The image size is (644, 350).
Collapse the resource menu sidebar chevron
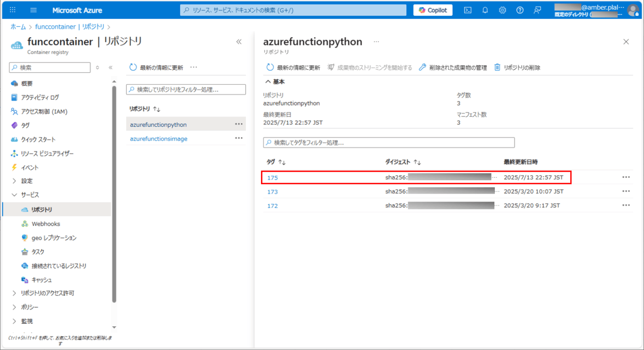110,67
